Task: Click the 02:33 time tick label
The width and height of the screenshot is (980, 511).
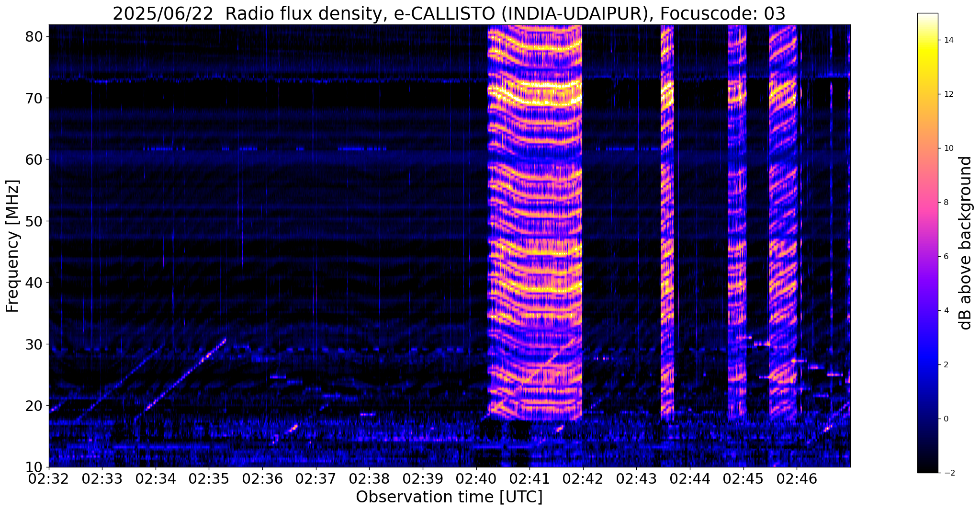Action: [x=102, y=478]
